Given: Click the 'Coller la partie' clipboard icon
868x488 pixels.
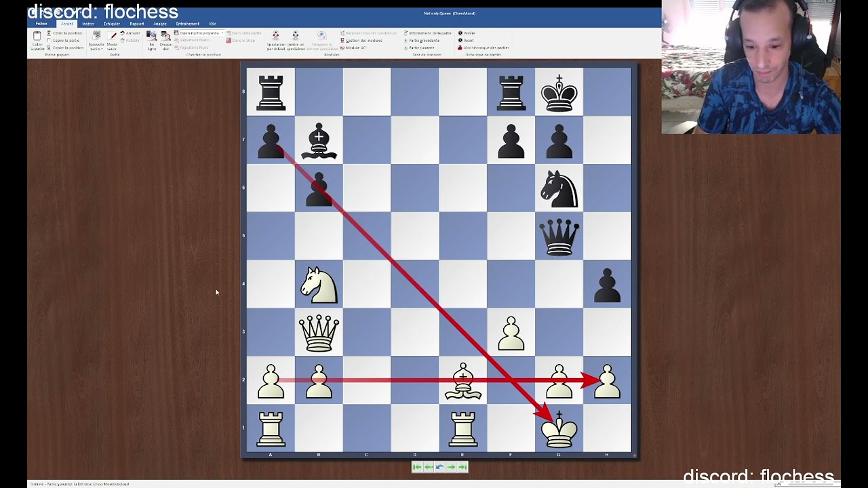Looking at the screenshot, I should tap(37, 36).
